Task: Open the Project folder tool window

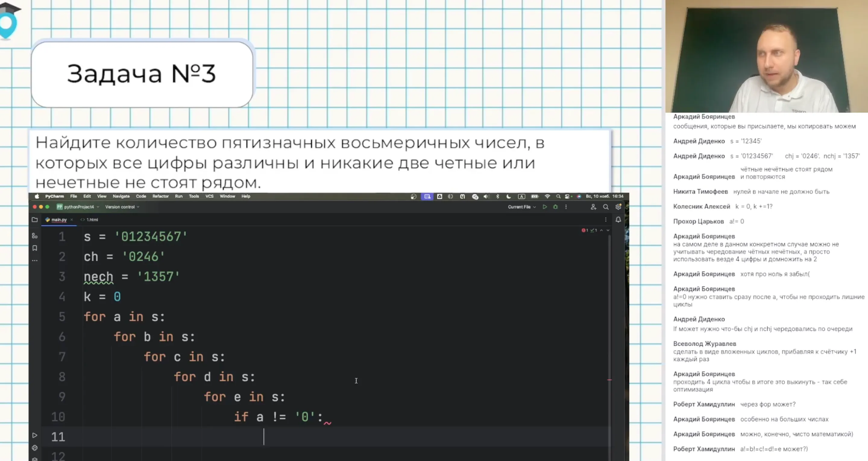Action: pos(35,220)
